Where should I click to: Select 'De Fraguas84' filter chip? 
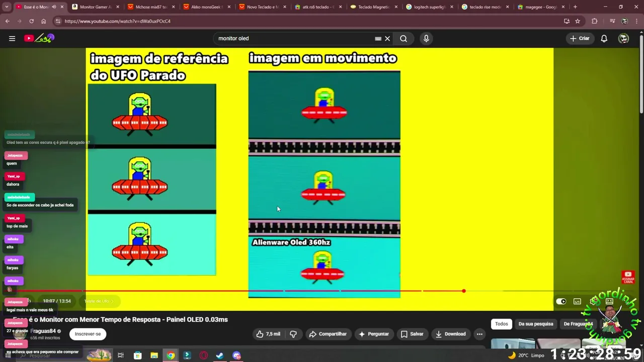(x=578, y=324)
